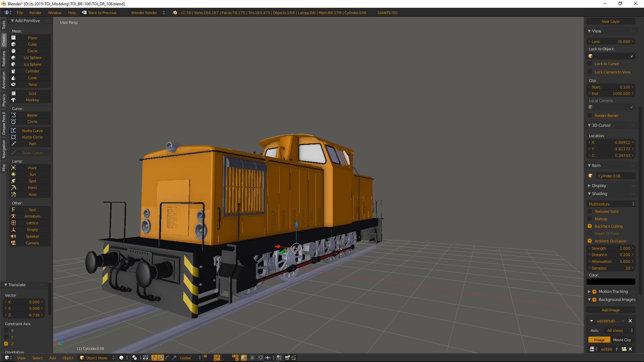Toggle the 3D manipulator widget icon
Screen dimensions: 644x362
tap(154, 358)
